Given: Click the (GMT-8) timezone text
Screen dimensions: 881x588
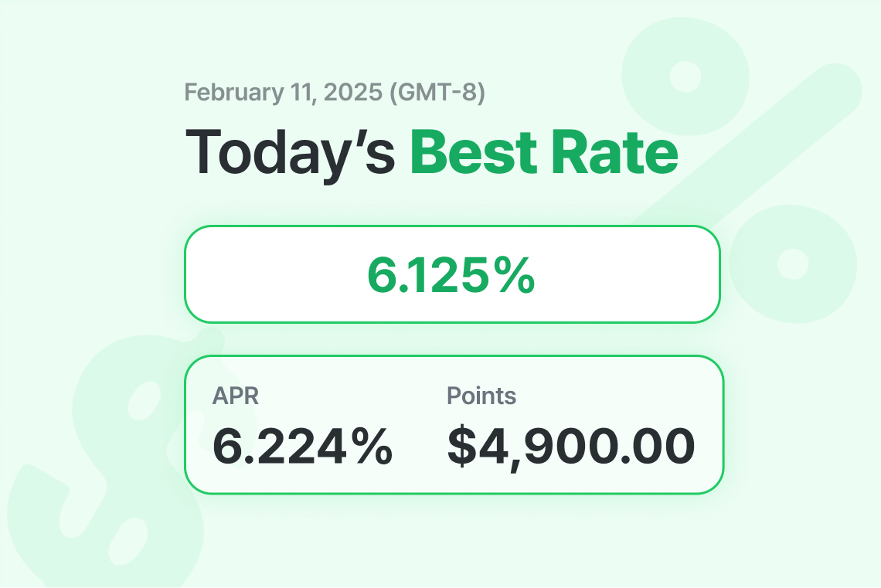Looking at the screenshot, I should click(x=437, y=93).
